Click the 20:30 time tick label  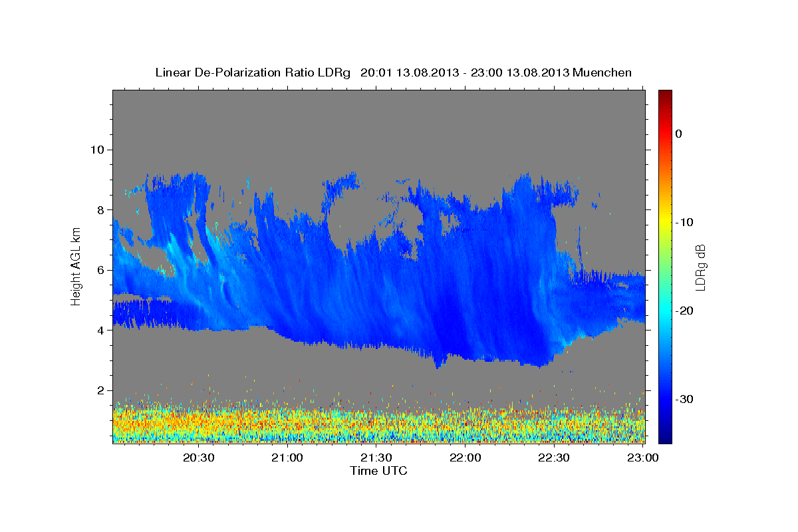[x=198, y=458]
